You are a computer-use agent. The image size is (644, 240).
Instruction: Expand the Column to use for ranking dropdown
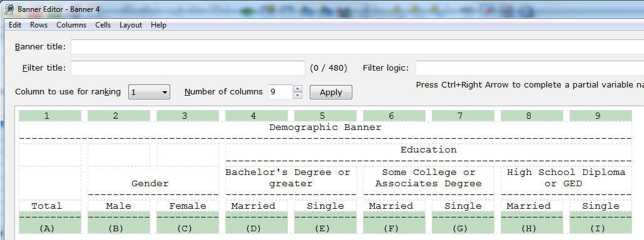149,92
